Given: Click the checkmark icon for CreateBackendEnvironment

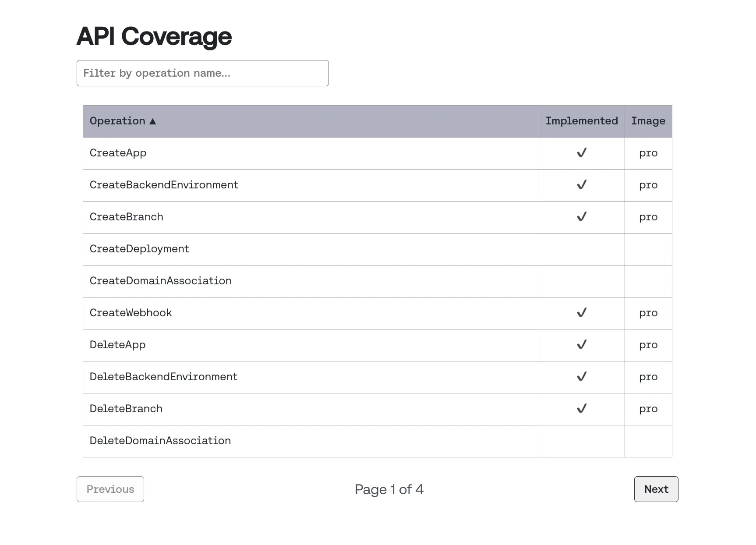Looking at the screenshot, I should pyautogui.click(x=581, y=185).
